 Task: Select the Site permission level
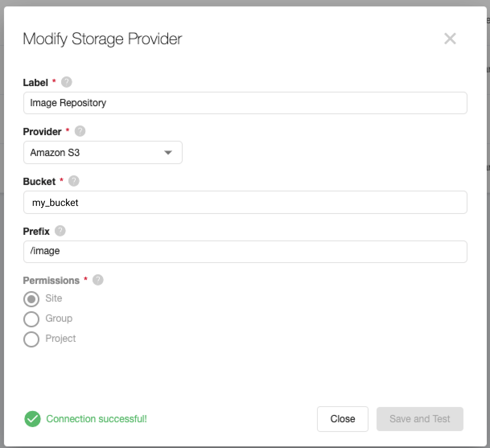31,299
